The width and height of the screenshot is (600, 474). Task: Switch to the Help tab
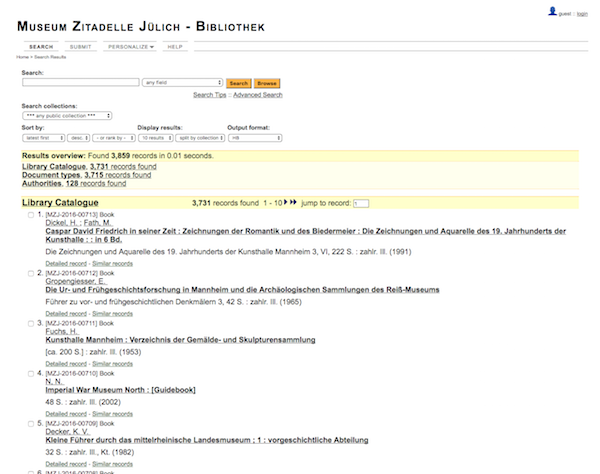pos(175,47)
